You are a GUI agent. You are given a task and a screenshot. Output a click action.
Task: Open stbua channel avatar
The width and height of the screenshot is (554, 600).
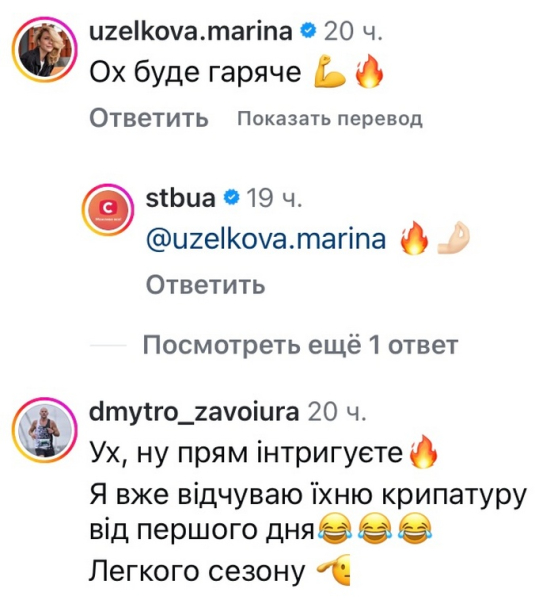point(108,210)
